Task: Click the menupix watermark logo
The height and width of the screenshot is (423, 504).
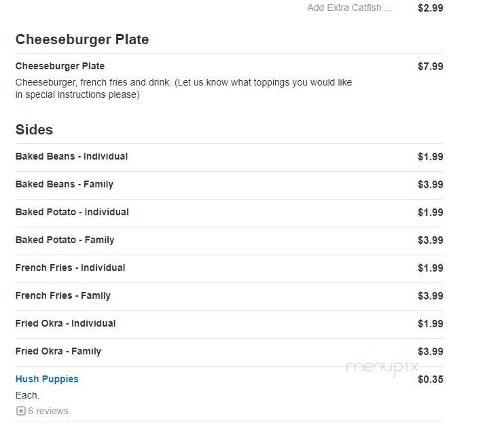Action: pos(382,367)
